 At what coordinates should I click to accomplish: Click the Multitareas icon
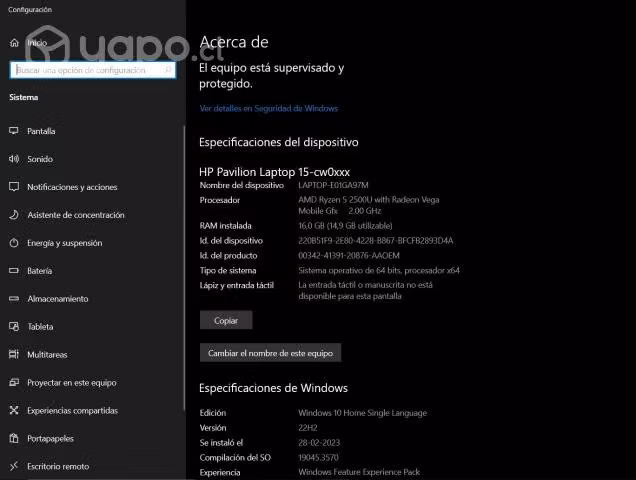click(x=14, y=354)
